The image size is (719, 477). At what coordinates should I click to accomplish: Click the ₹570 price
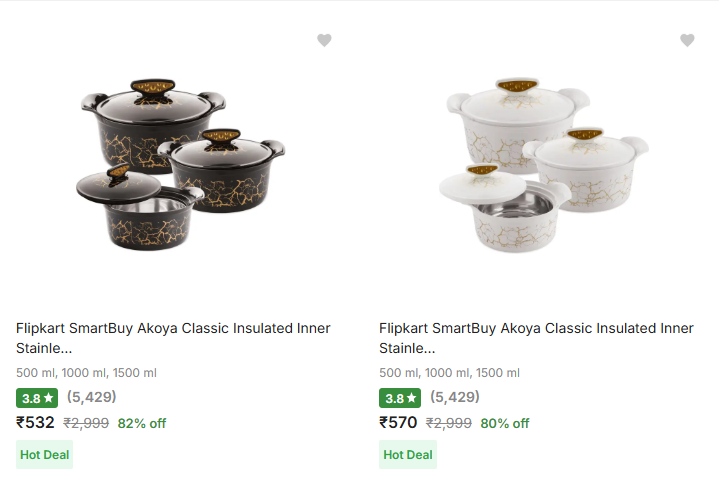[x=398, y=422]
